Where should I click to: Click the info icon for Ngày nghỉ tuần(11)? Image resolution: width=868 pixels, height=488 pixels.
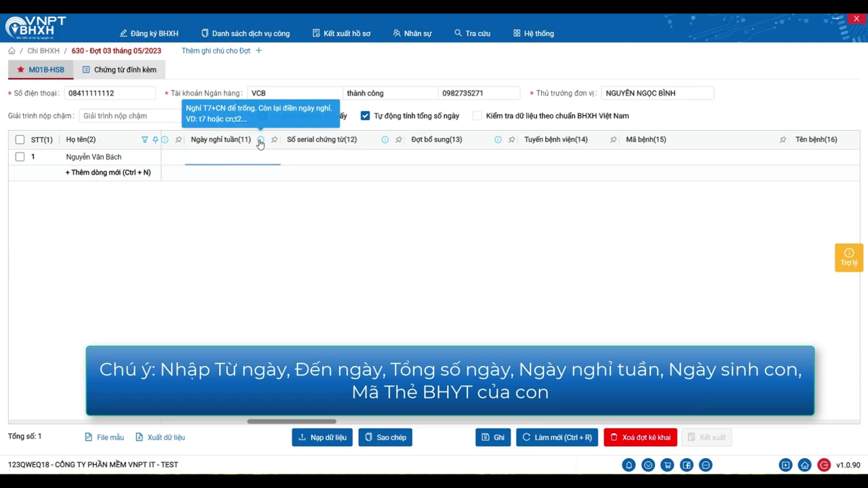click(x=260, y=140)
